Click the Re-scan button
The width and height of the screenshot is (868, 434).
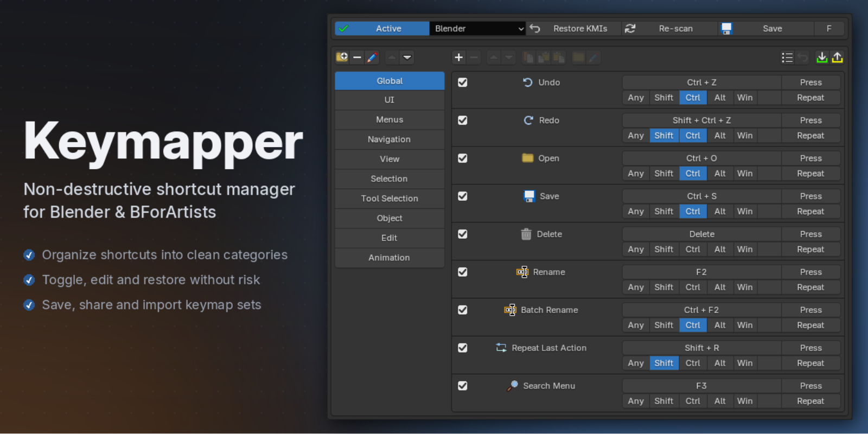point(669,29)
